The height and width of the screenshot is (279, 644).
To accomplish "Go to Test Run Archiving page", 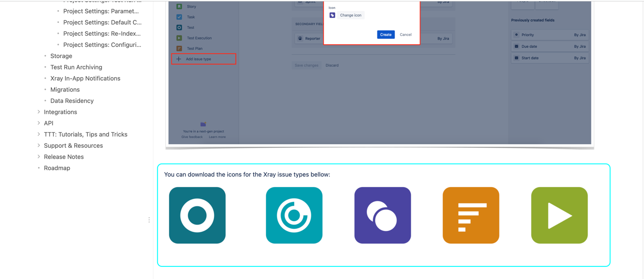I will click(x=76, y=67).
